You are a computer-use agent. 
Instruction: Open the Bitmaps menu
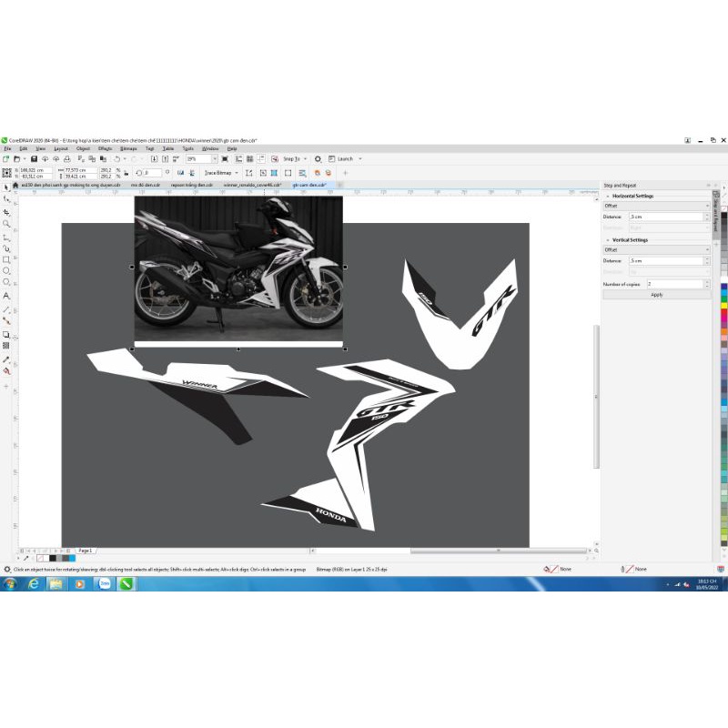coord(128,148)
